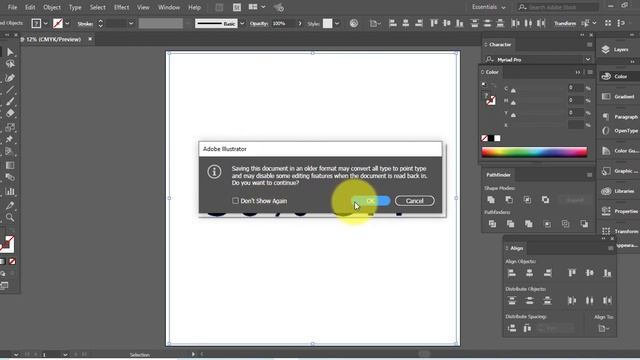640x360 pixels.
Task: Open the Effect menu
Action: tap(121, 7)
